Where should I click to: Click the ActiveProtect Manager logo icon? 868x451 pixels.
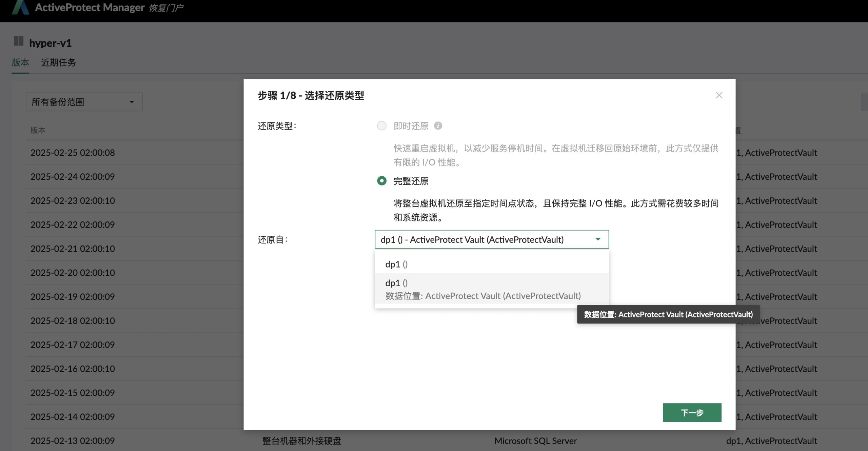coord(20,7)
